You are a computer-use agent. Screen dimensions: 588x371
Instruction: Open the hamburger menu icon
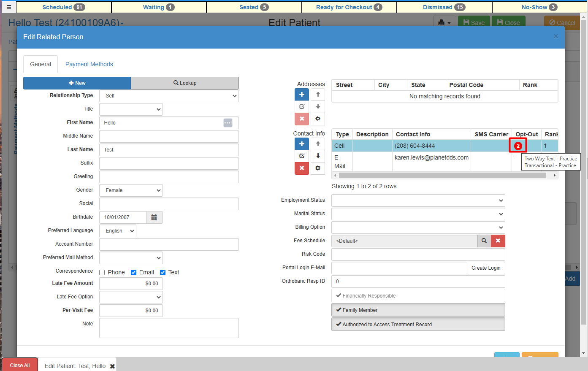pos(8,7)
